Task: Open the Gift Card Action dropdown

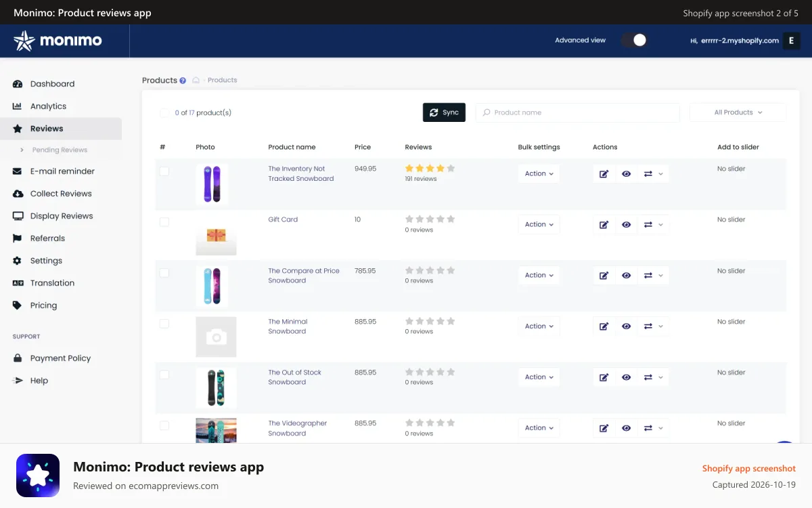Action: click(x=539, y=224)
